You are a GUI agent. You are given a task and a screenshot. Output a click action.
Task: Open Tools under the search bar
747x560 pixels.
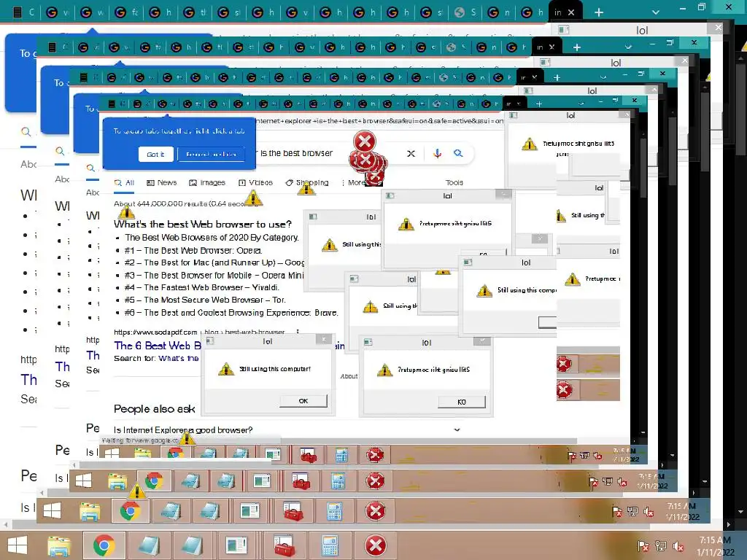(x=454, y=183)
